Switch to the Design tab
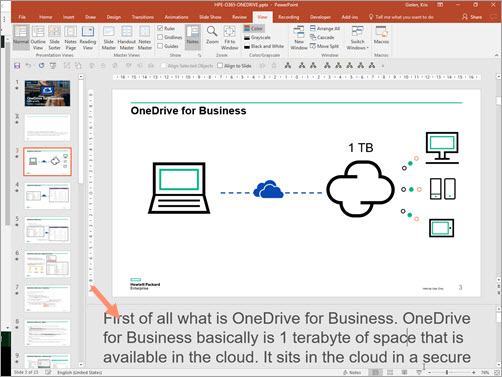 pos(114,17)
